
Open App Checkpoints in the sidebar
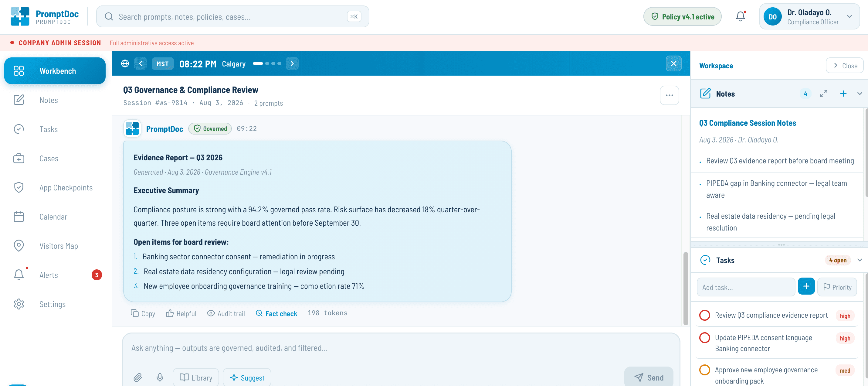(55, 187)
